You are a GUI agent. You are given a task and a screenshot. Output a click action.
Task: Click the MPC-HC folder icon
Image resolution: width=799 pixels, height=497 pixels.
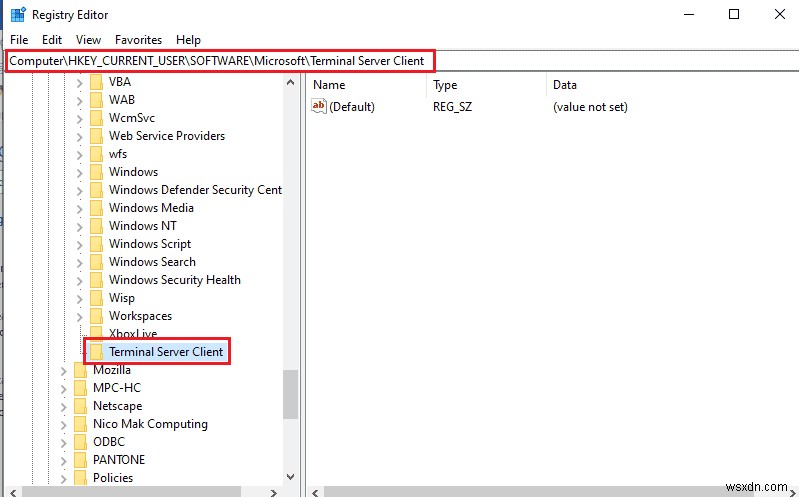tap(81, 387)
